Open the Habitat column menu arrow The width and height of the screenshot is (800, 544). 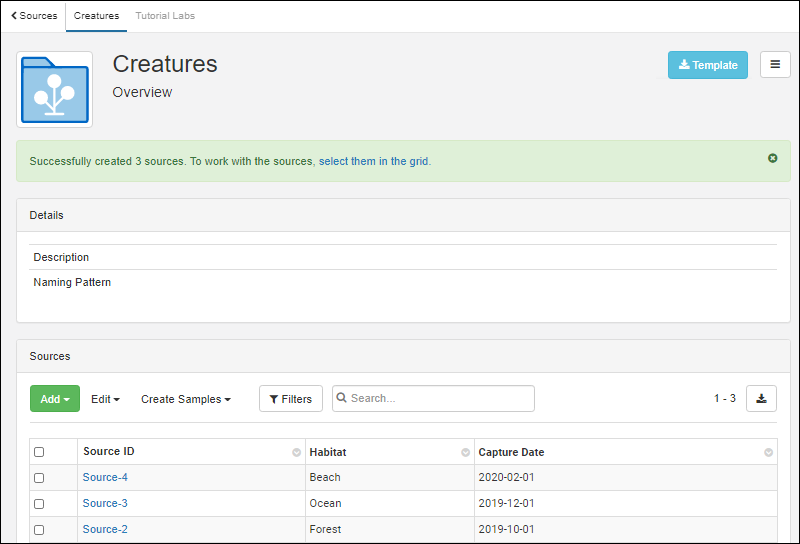click(465, 453)
